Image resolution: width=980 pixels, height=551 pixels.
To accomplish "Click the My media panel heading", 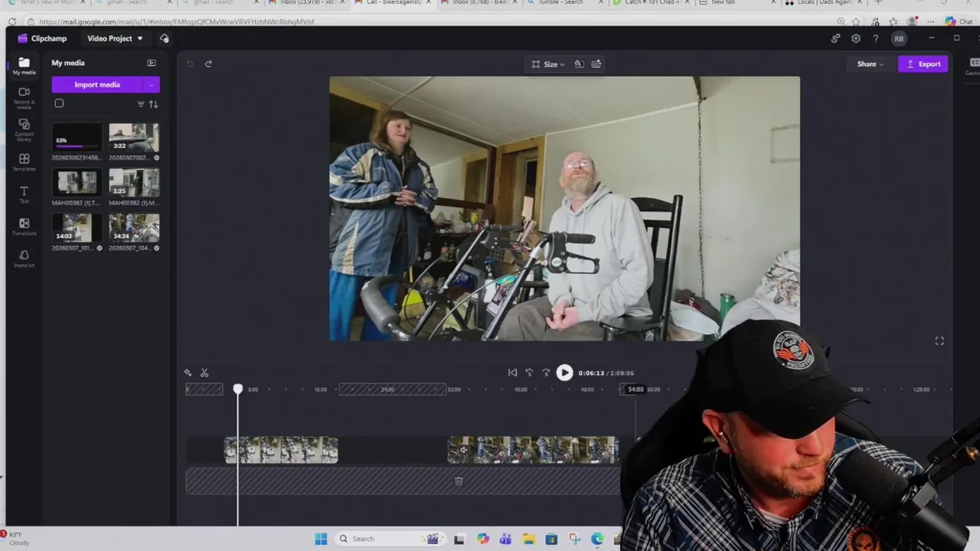I will (x=68, y=63).
